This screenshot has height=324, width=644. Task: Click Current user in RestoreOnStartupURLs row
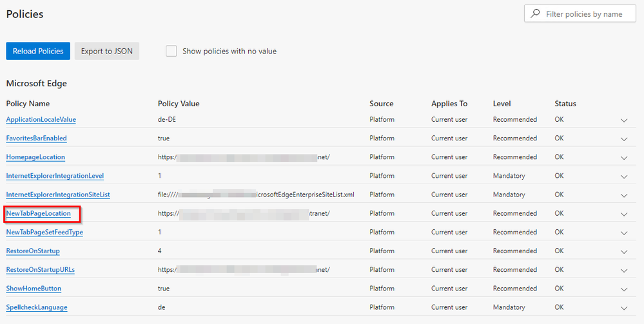pos(449,270)
